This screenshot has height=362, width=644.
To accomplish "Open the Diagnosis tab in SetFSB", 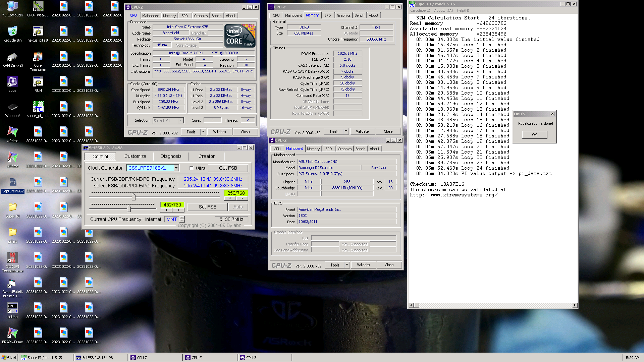I will click(171, 156).
